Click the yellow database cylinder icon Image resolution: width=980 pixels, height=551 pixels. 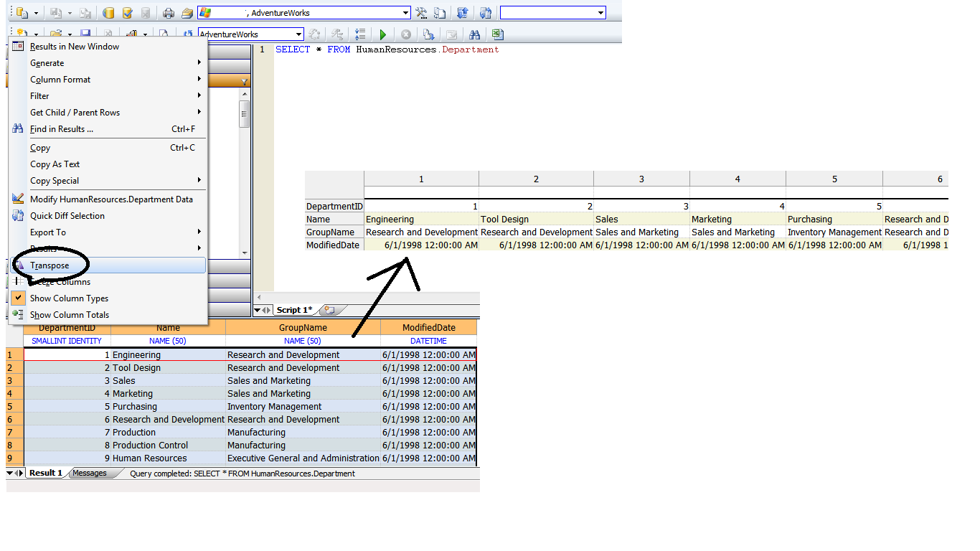tap(109, 12)
